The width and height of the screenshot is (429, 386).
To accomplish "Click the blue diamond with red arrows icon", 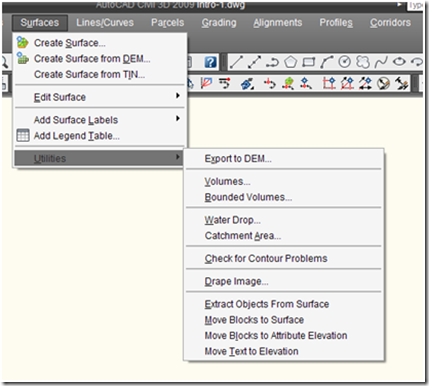I will tap(306, 83).
